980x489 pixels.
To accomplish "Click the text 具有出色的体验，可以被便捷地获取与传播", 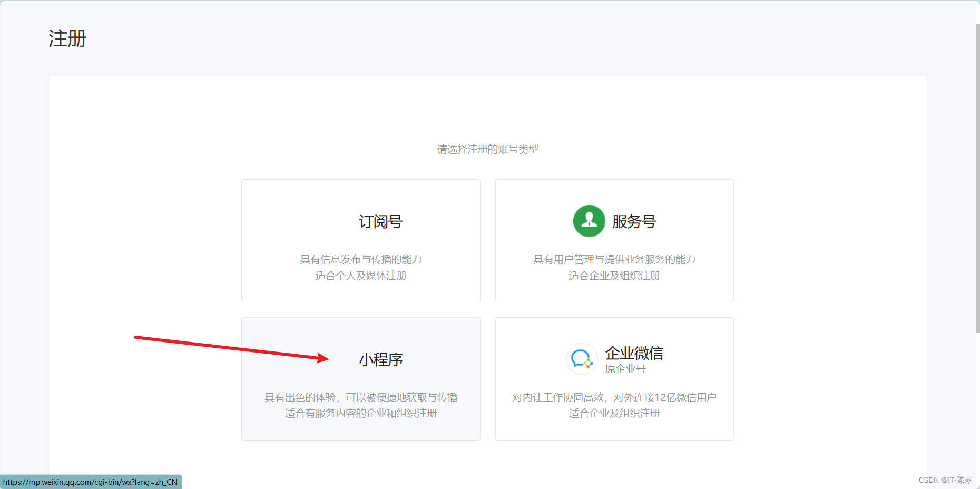I will (361, 397).
